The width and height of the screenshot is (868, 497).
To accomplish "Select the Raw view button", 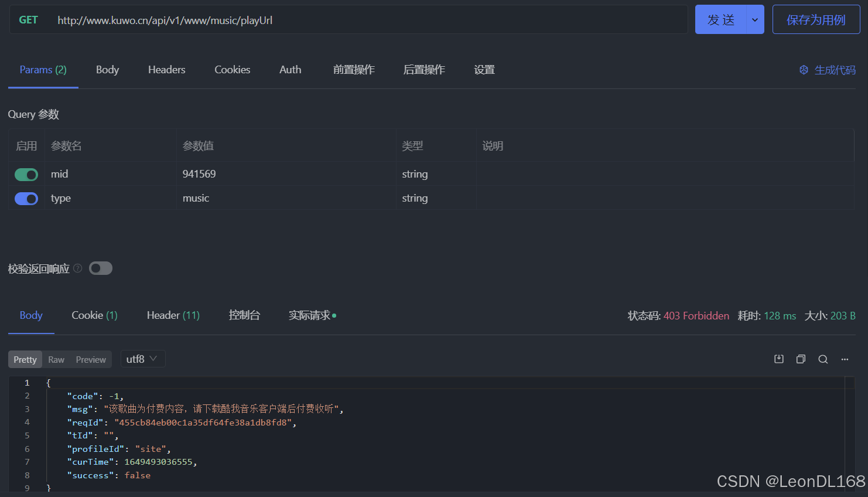I will (56, 359).
